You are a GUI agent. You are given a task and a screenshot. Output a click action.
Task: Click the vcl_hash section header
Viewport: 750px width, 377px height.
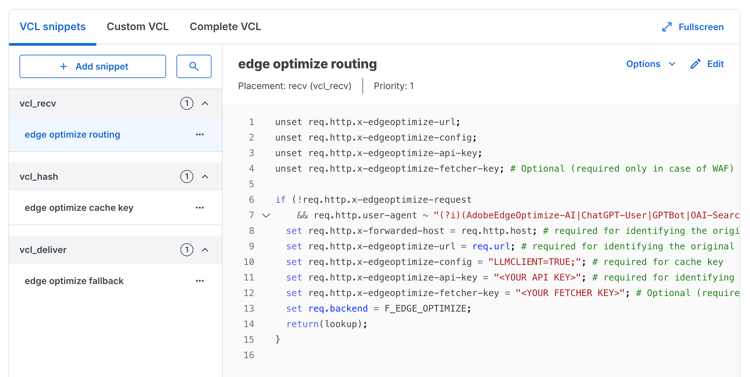point(115,177)
